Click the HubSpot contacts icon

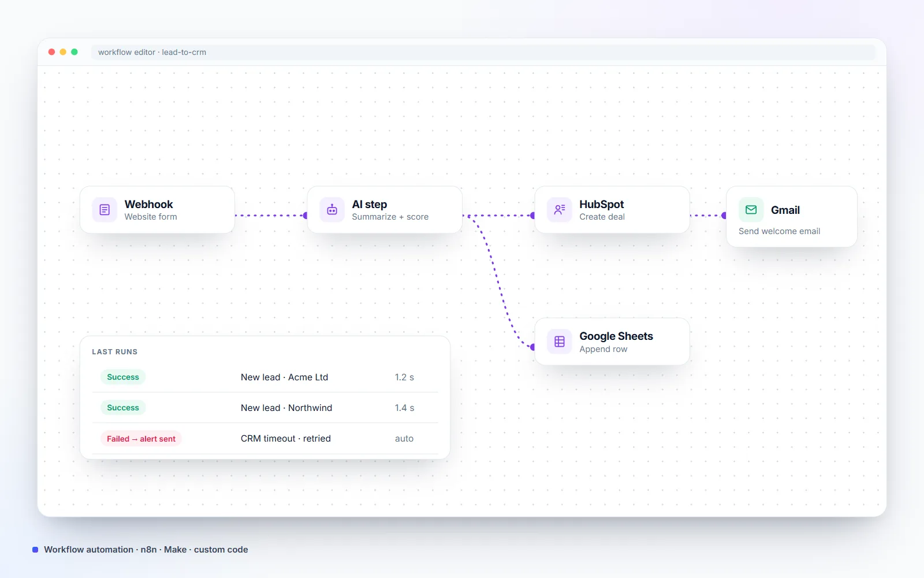coord(560,210)
